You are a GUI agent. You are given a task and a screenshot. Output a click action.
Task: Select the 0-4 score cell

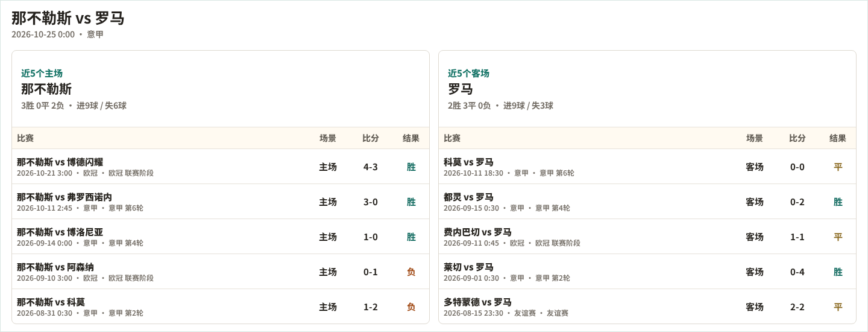[x=797, y=272]
